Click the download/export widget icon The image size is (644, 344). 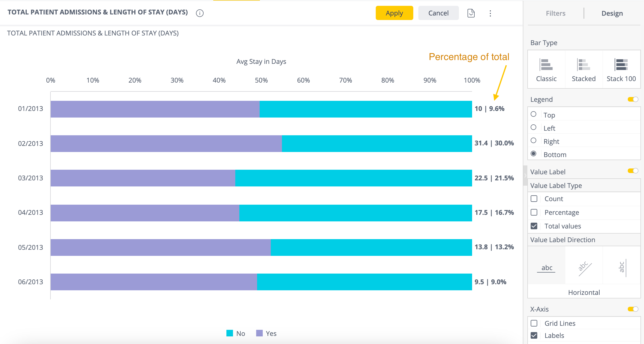pyautogui.click(x=471, y=13)
